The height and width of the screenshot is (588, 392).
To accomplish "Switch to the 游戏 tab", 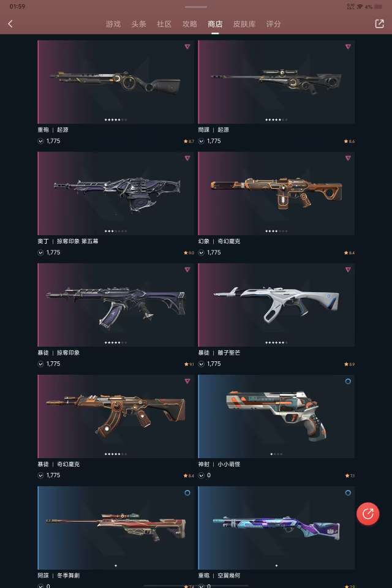I will pos(113,24).
